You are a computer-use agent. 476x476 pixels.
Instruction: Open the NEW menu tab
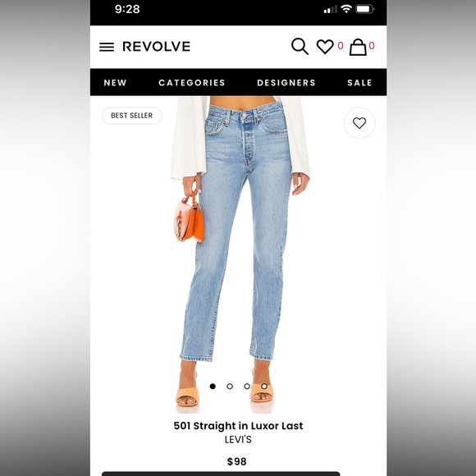(x=116, y=83)
